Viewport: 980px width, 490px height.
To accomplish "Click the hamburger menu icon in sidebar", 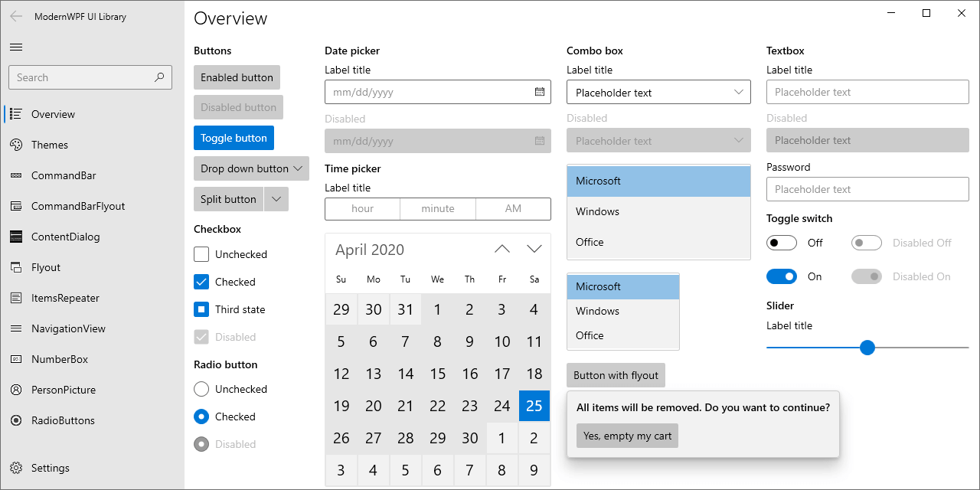I will click(x=15, y=47).
